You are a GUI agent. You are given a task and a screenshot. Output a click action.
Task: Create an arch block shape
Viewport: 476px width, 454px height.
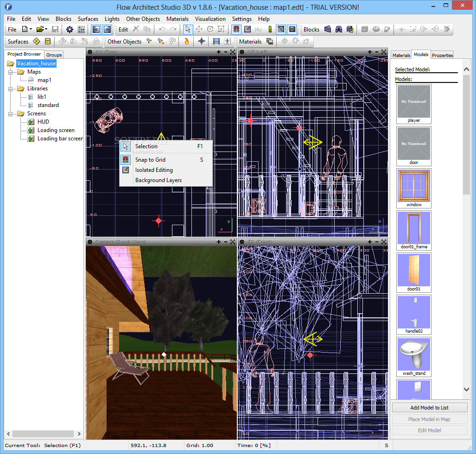pyautogui.click(x=339, y=30)
